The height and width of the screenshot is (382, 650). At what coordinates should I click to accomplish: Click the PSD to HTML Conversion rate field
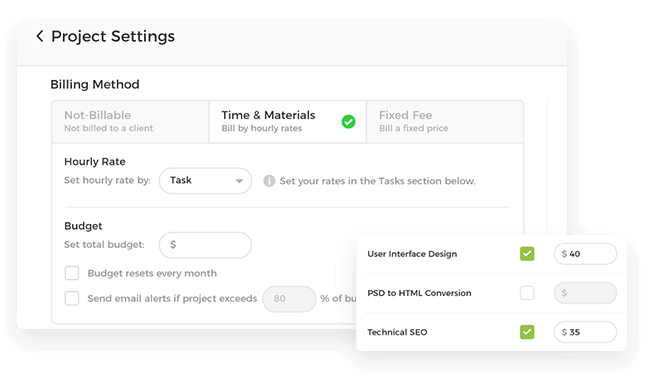[x=585, y=293]
